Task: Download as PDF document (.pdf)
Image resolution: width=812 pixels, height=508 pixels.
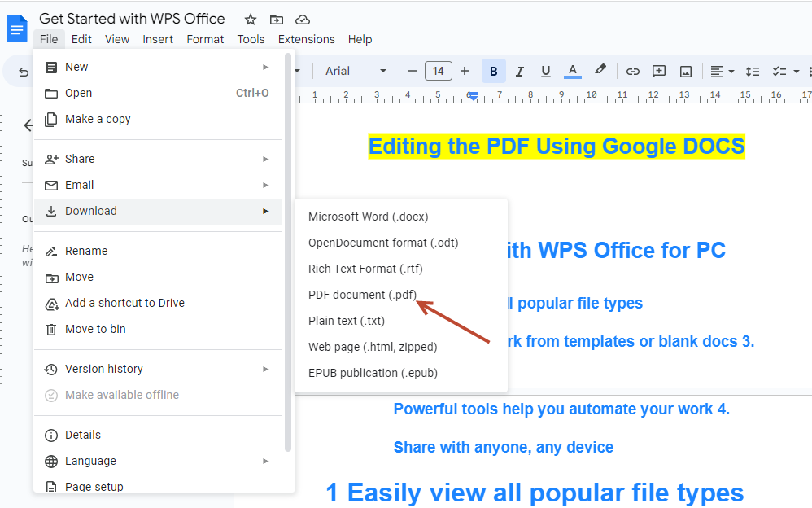Action: (x=401, y=295)
